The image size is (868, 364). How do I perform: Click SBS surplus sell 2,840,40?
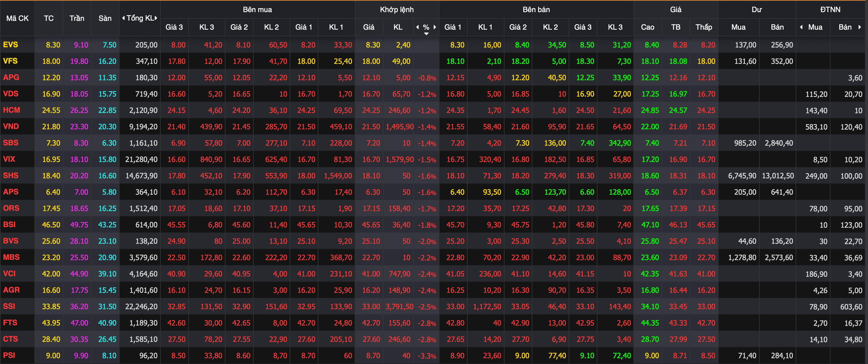(779, 143)
